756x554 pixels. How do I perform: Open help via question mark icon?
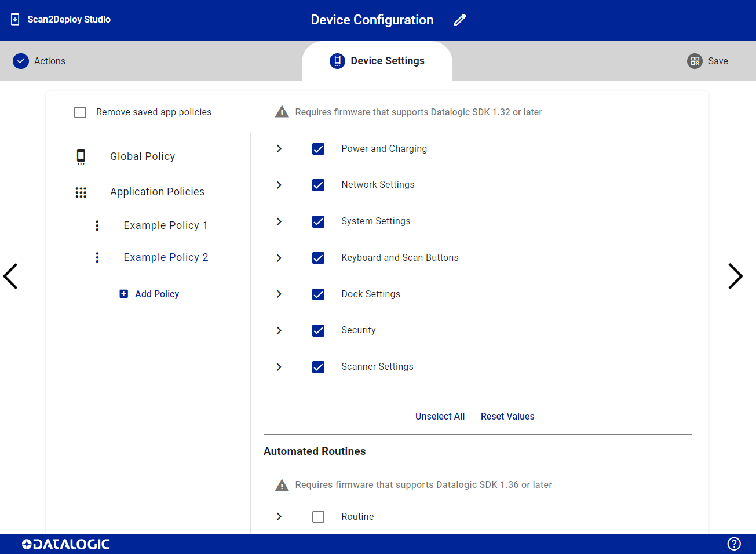(734, 544)
